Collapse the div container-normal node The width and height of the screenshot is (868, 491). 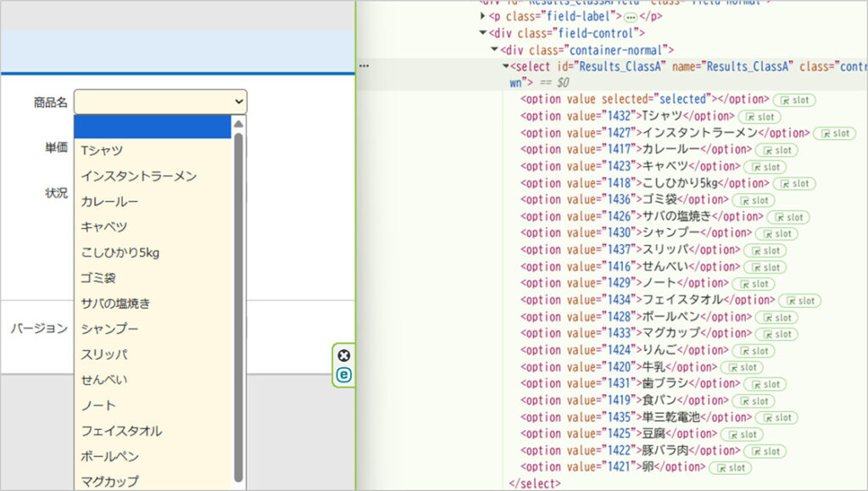coord(495,50)
